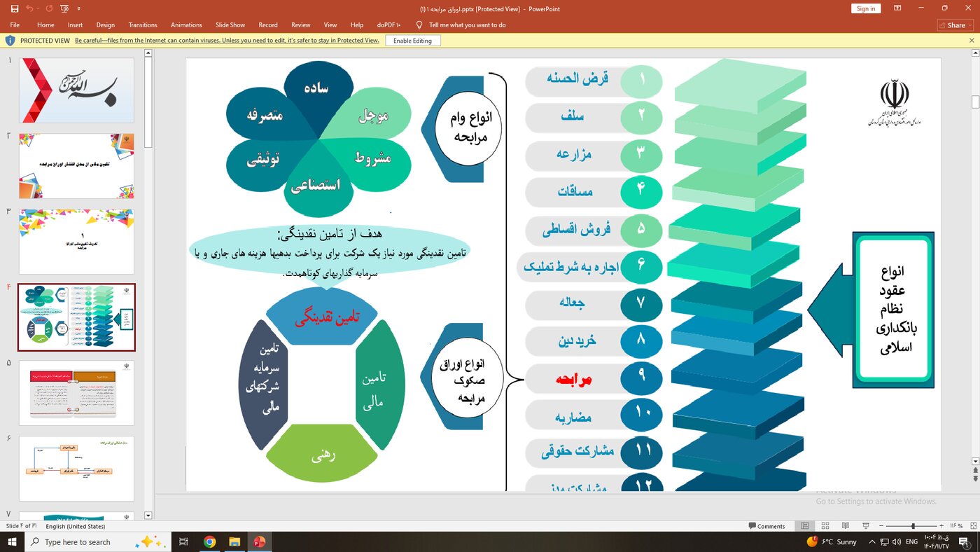980x552 pixels.
Task: Close the Protected View message bar
Action: 972,41
